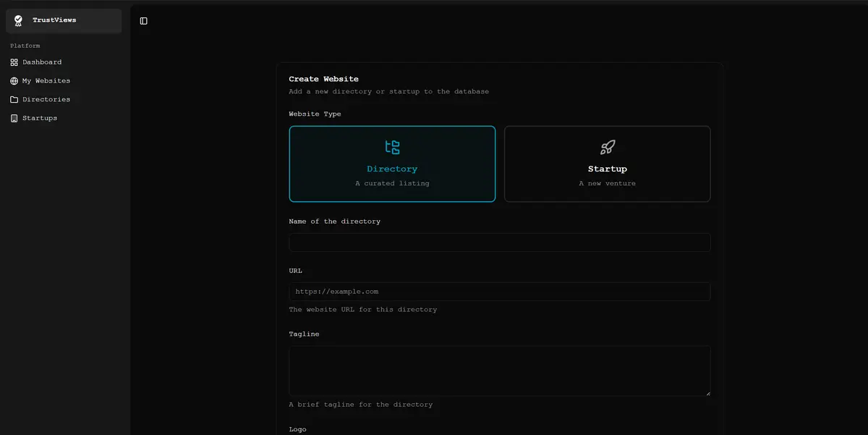Click the rocket icon on the Startup card

[607, 147]
